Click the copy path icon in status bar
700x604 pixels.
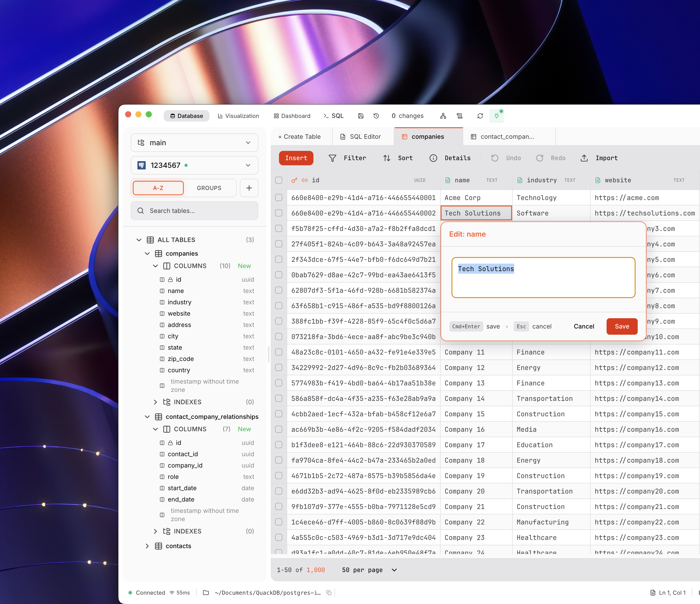point(329,592)
